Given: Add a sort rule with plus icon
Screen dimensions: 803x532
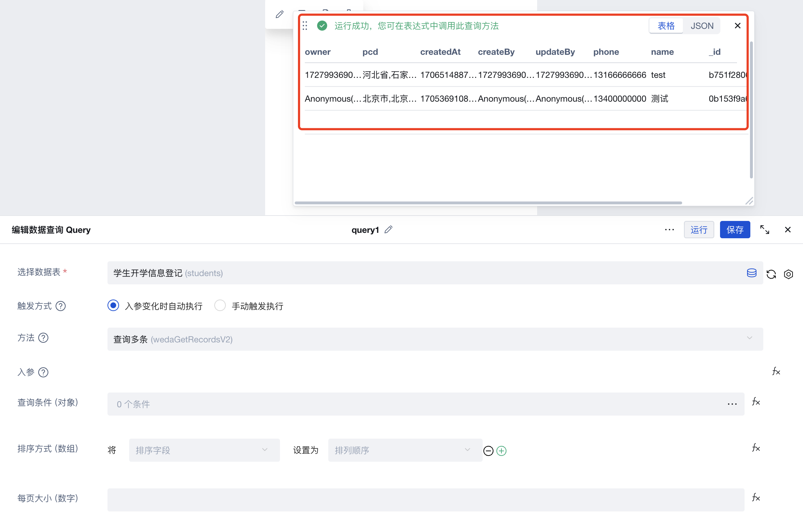Looking at the screenshot, I should point(501,451).
